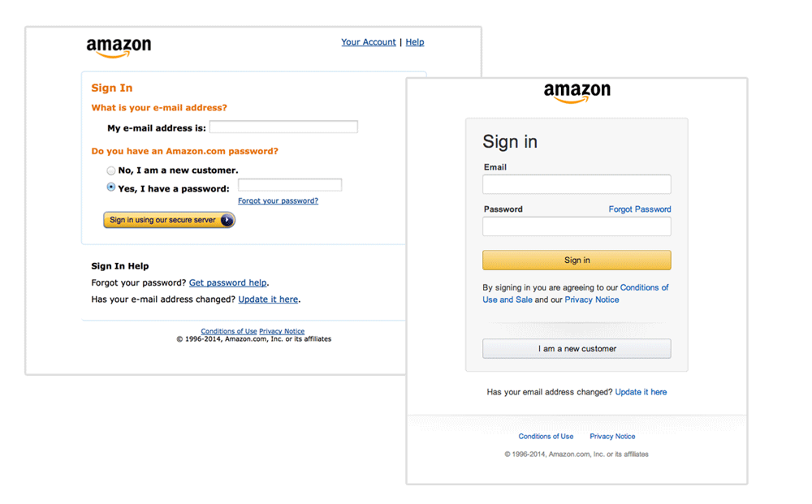Click the Email field in new form
Viewport: 812px width, 504px height.
coord(577,184)
